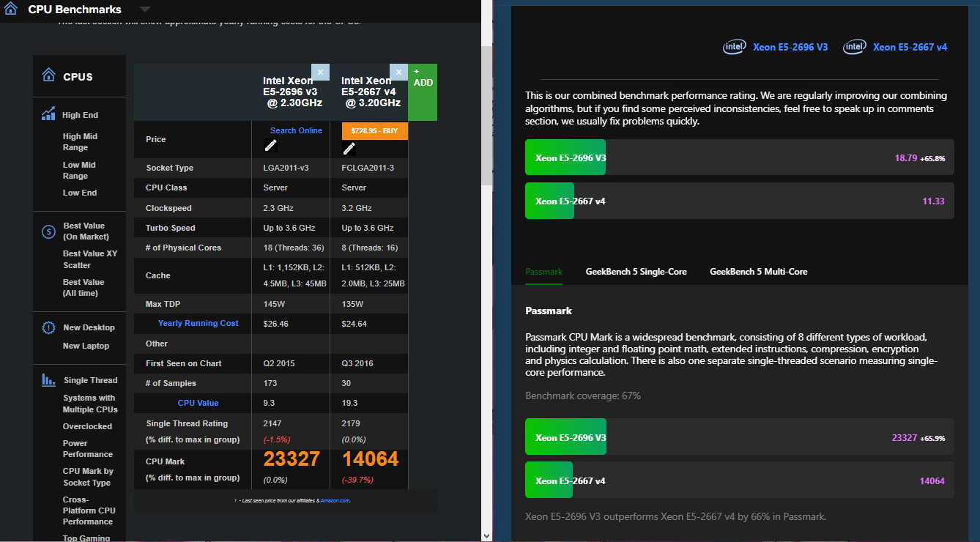Click the orange CPU Mark 23327 value
This screenshot has height=542, width=980.
[x=292, y=459]
